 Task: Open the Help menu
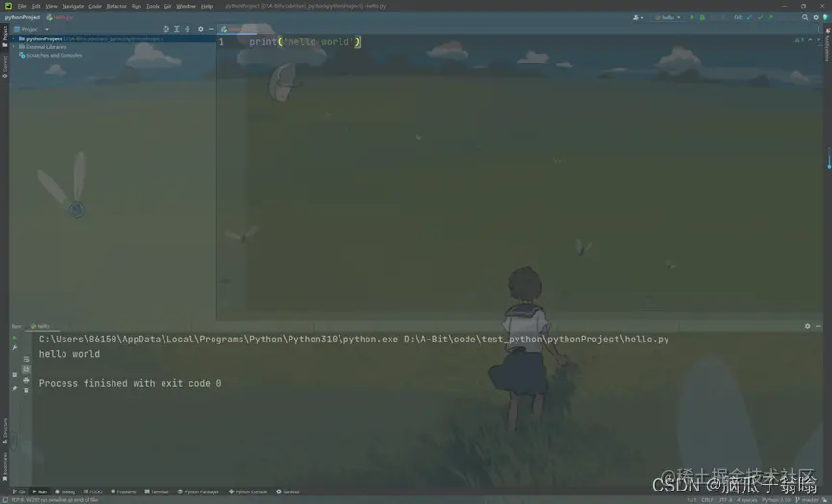click(x=207, y=6)
